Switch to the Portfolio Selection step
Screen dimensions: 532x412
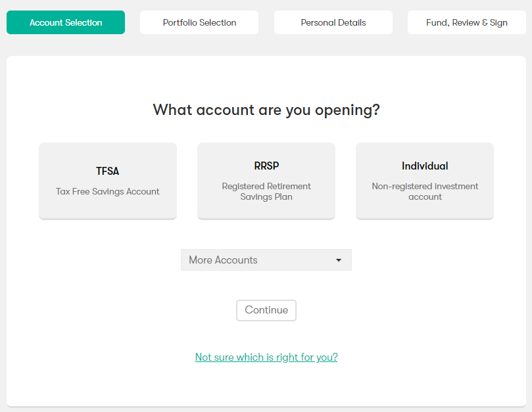click(199, 22)
